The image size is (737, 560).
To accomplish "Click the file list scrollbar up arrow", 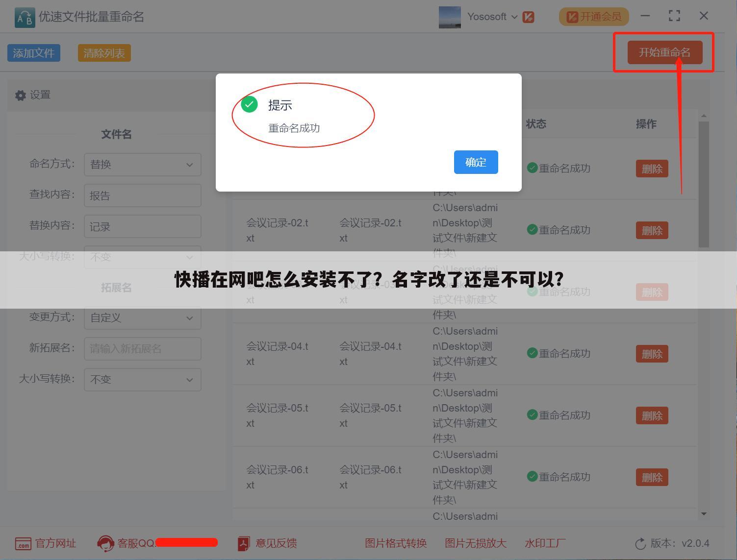I will [x=704, y=116].
